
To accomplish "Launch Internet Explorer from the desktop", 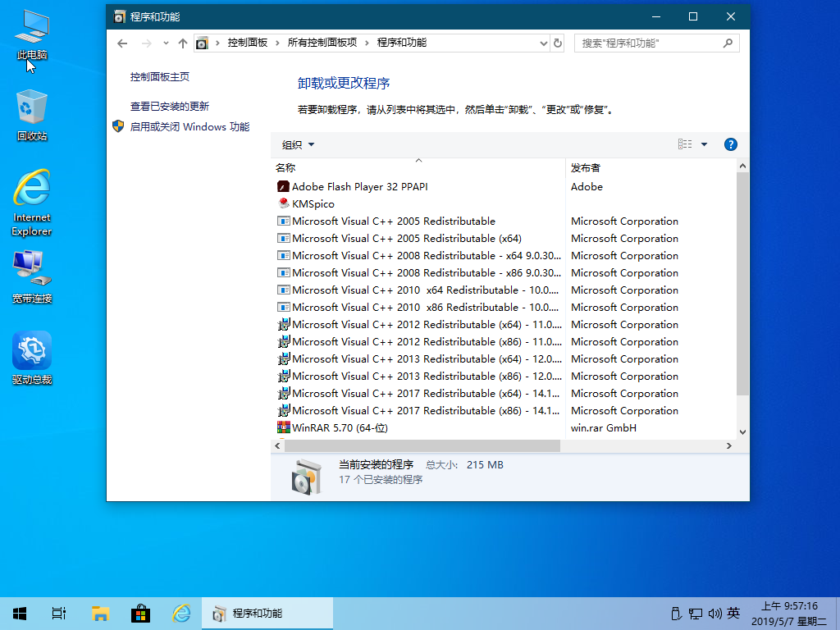I will (x=32, y=203).
